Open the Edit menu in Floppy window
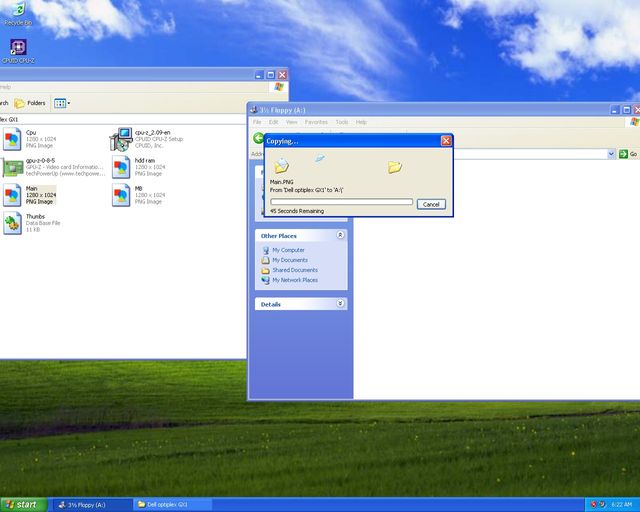 click(273, 122)
